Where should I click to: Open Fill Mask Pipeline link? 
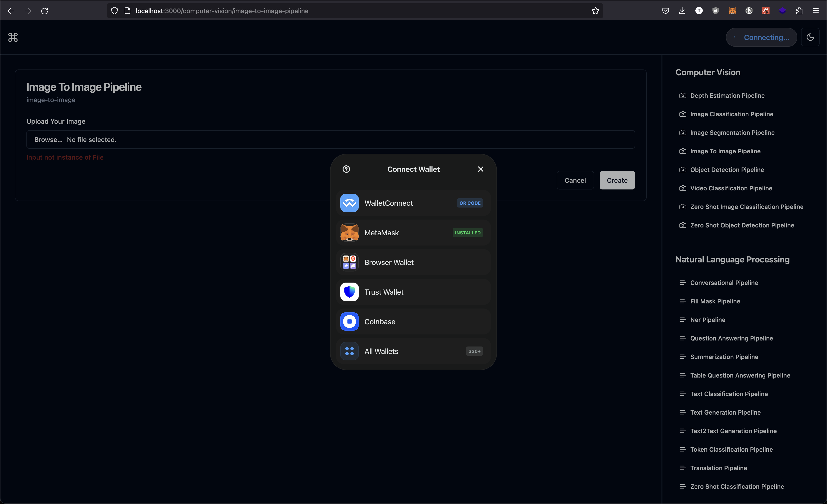(x=715, y=301)
